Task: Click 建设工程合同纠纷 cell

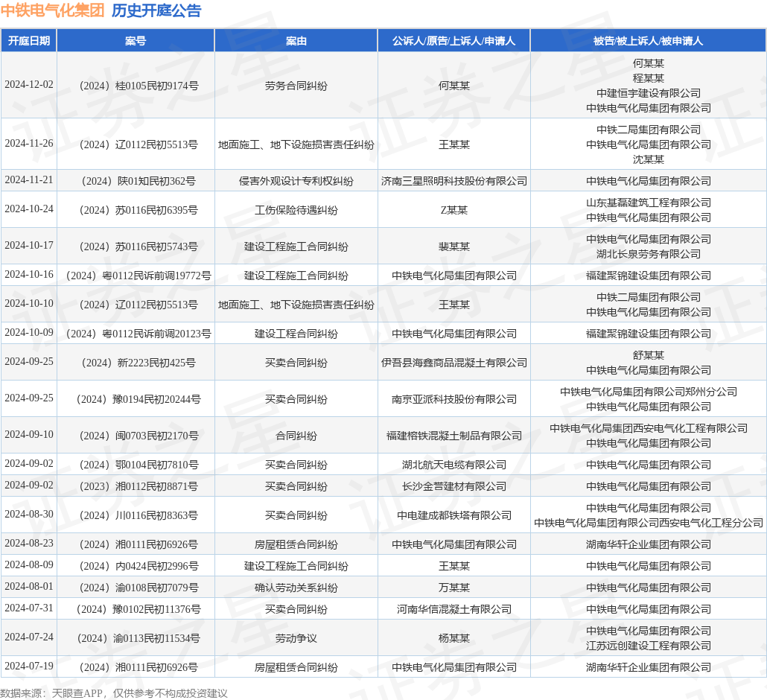Action: tap(296, 334)
